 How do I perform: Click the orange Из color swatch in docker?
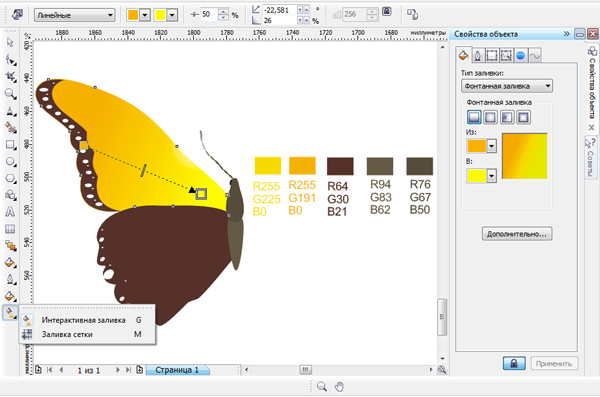click(477, 146)
